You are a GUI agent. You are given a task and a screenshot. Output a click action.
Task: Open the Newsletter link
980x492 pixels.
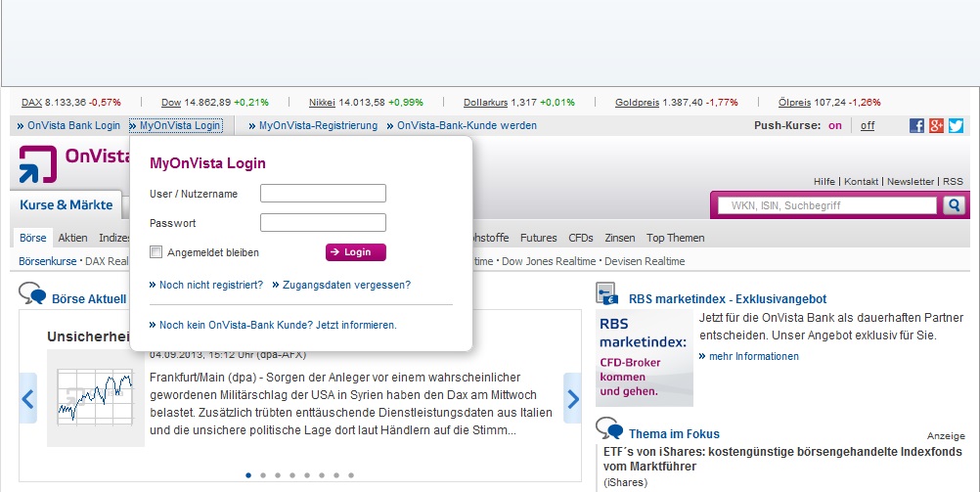click(x=910, y=181)
